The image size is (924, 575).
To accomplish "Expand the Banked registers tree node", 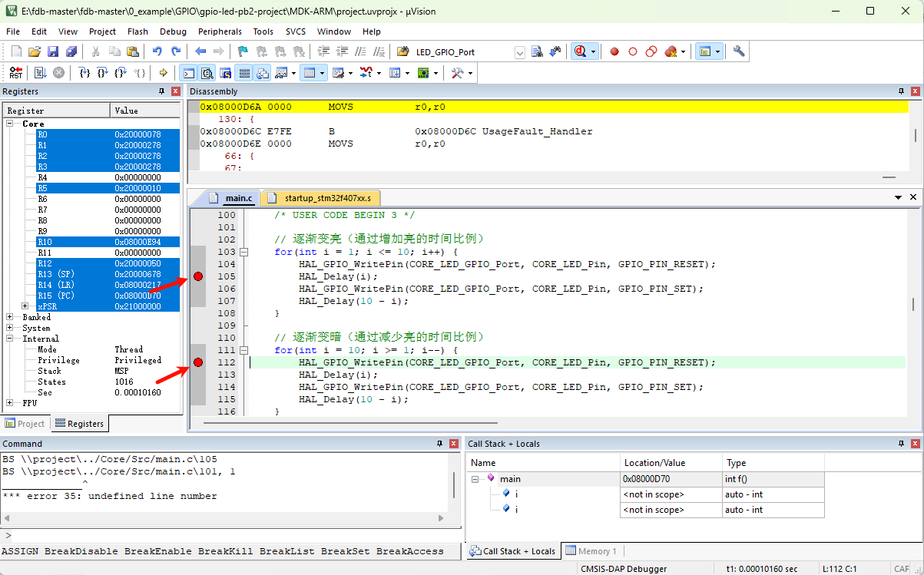I will coord(10,317).
